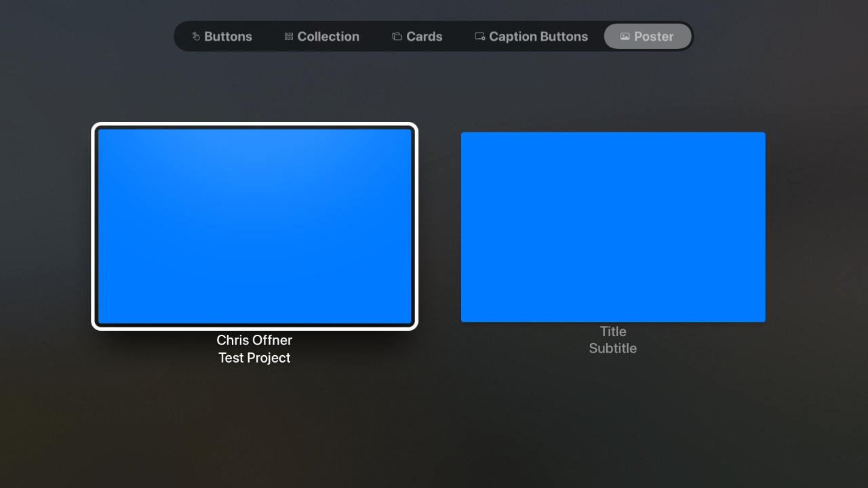Click the stacked rectangles icon beside Cards
Screen dimensions: 868x488
point(397,37)
